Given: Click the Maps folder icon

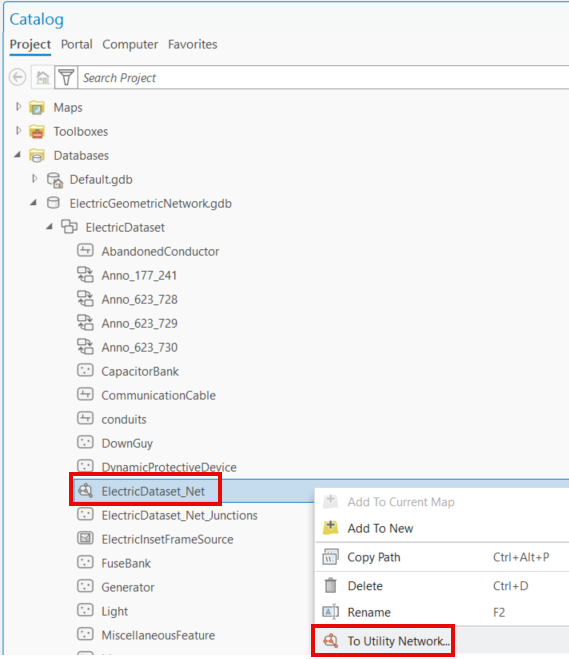Looking at the screenshot, I should pyautogui.click(x=37, y=108).
